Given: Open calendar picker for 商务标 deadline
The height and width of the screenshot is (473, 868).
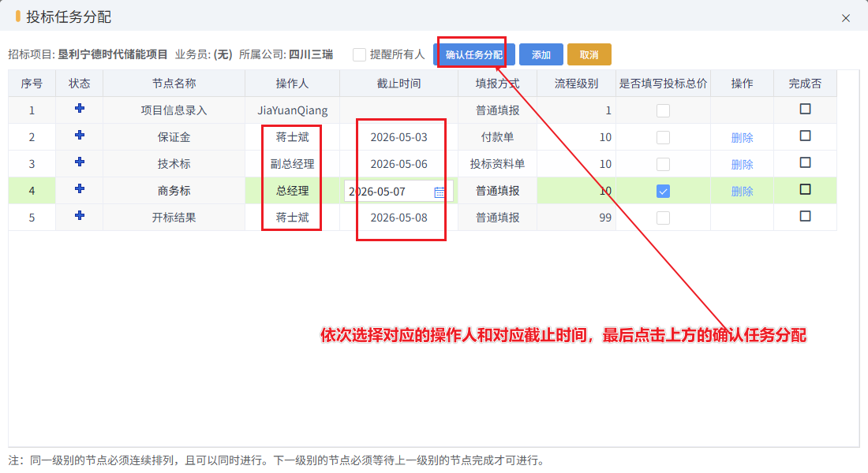Looking at the screenshot, I should [x=439, y=192].
